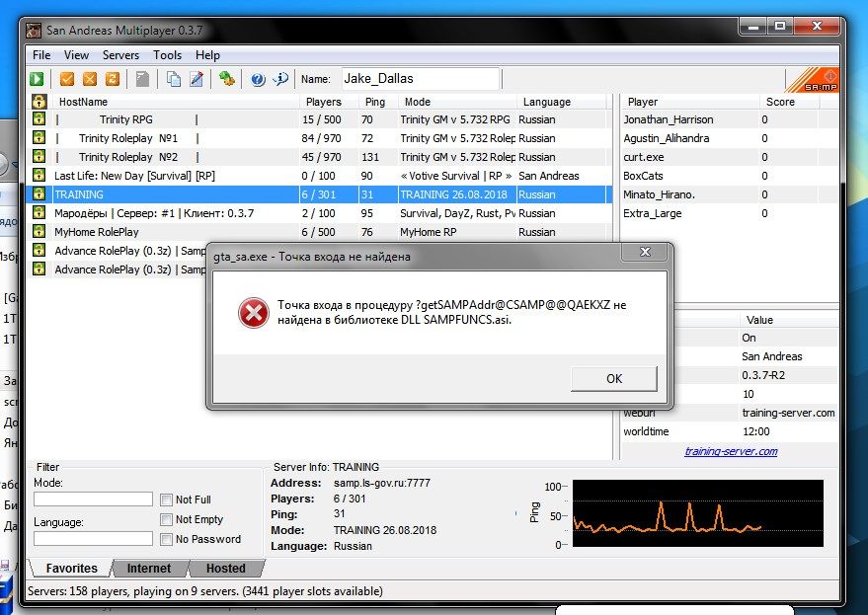Click the Server Properties pencil icon
Screen dimensions: 868x615
click(197, 79)
